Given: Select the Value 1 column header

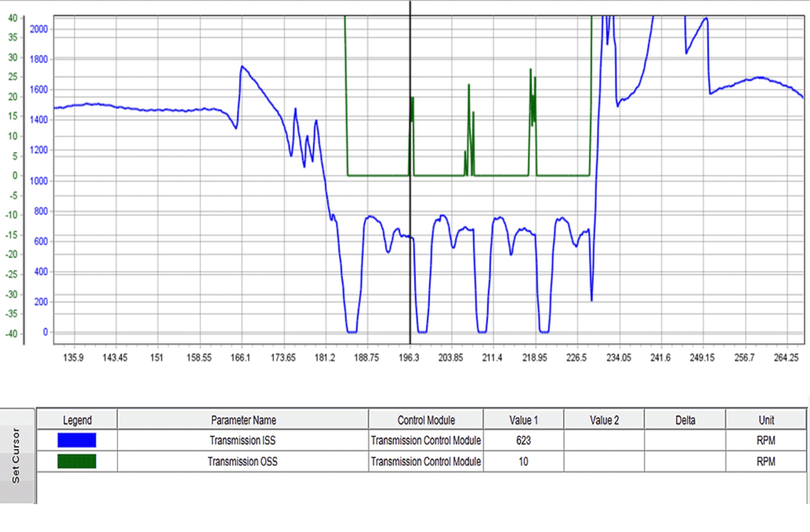Looking at the screenshot, I should [x=523, y=420].
